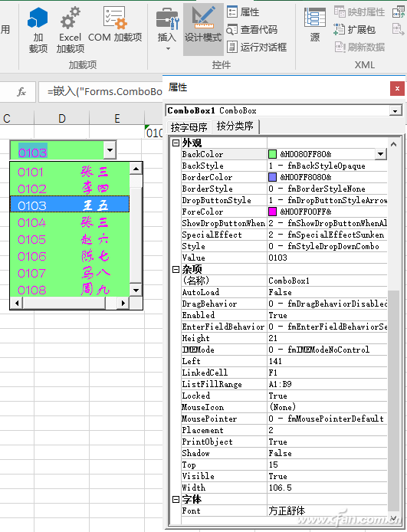Click the combo list scroll up arrow
Image resolution: width=407 pixels, height=532 pixels.
pos(136,169)
